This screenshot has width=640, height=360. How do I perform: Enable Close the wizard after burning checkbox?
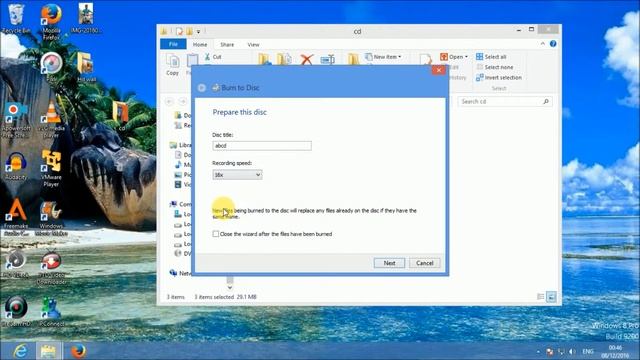216,234
